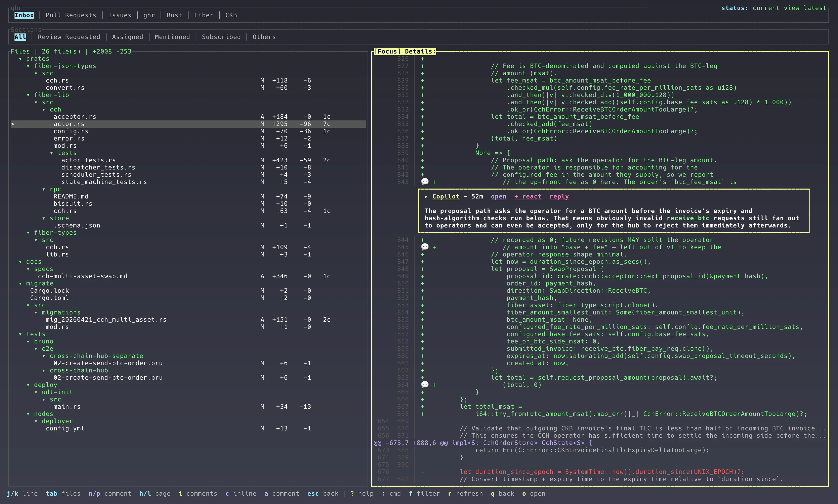This screenshot has width=838, height=504.
Task: Collapse the store folder
Action: pyautogui.click(x=44, y=218)
